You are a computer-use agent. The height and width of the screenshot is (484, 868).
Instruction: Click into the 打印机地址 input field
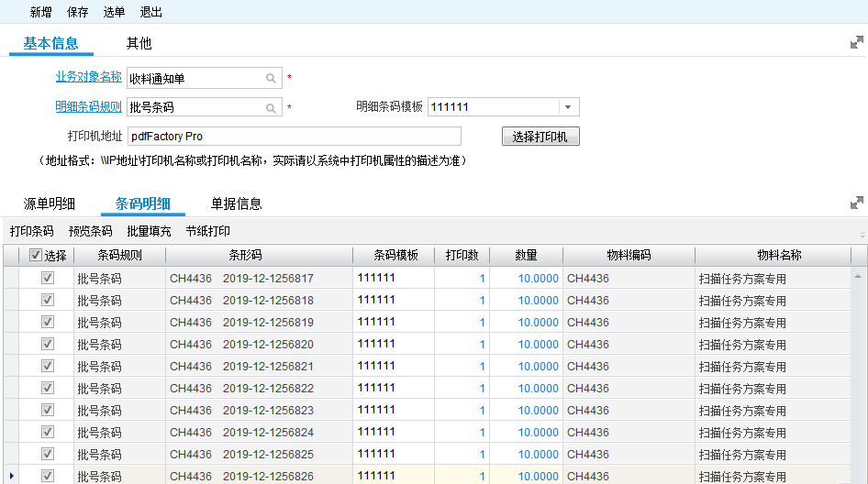coord(294,137)
